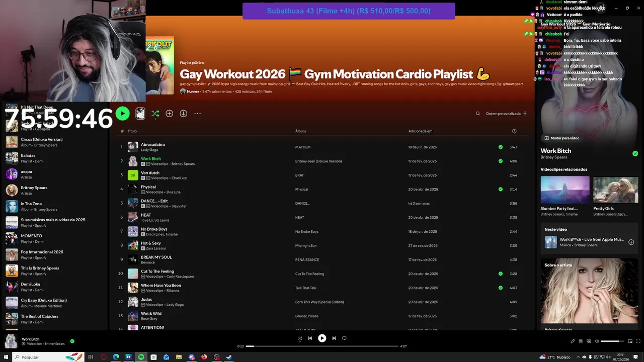Open Britney Jean (Deluxe Version) album link
This screenshot has width=644, height=362.
[x=318, y=161]
